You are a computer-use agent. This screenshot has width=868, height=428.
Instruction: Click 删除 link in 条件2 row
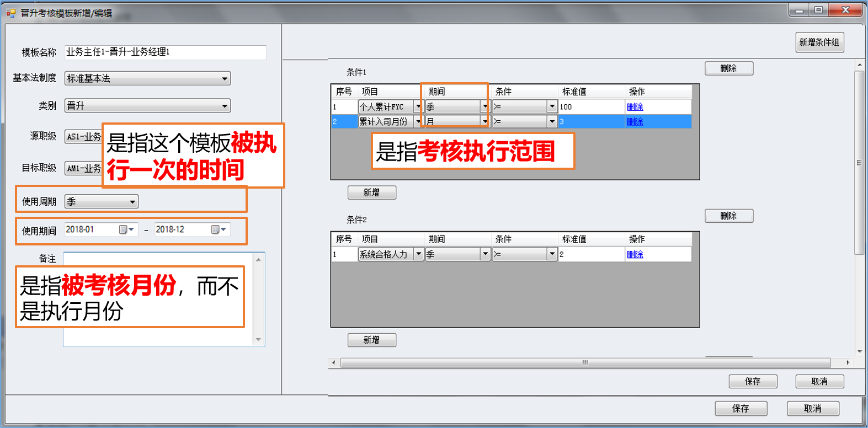click(x=635, y=254)
